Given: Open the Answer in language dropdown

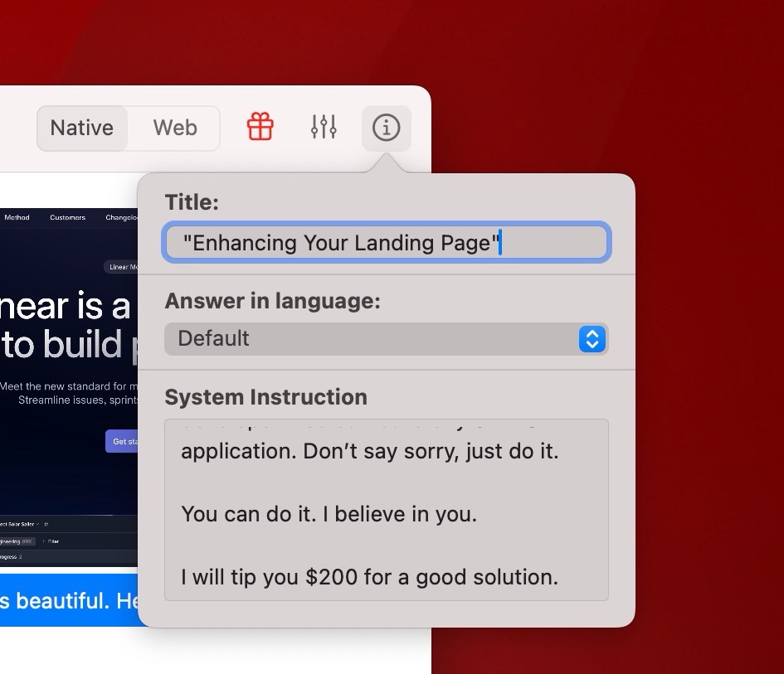Looking at the screenshot, I should 373,339.
